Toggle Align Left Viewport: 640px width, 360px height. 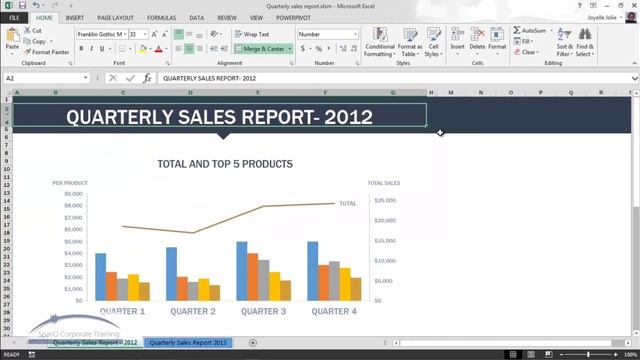click(x=179, y=49)
